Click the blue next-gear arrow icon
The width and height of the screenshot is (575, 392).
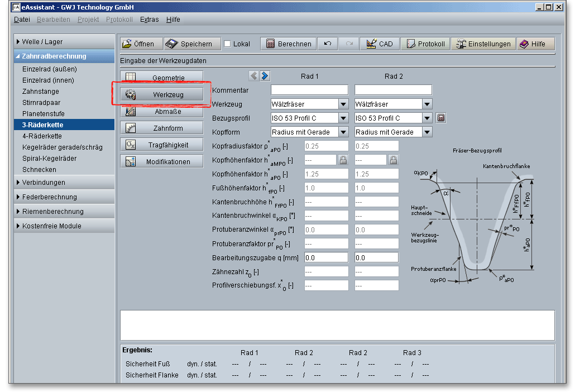[265, 76]
